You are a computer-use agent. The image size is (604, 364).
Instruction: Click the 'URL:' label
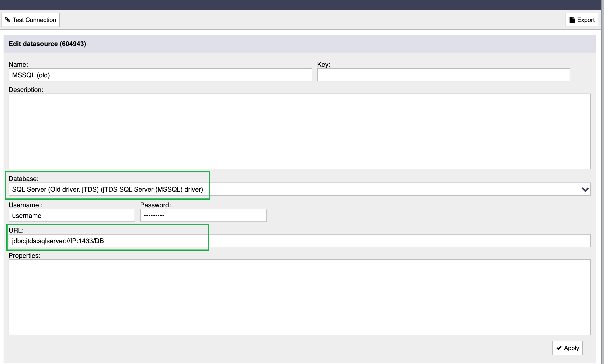point(16,230)
